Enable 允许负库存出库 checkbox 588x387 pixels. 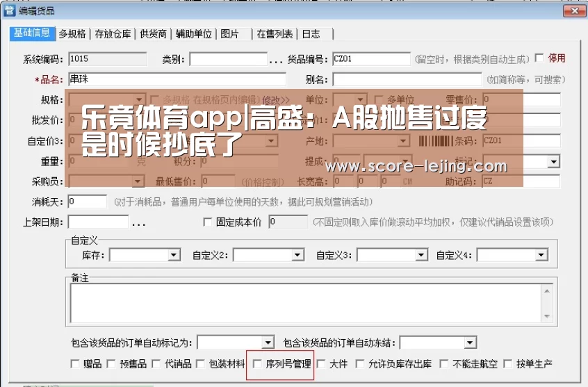360,364
